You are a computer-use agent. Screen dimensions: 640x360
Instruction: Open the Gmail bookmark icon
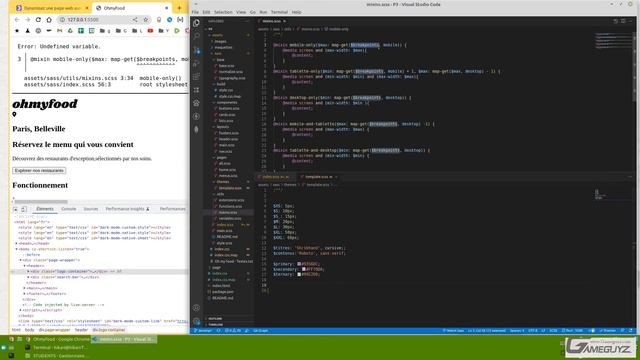[x=60, y=31]
